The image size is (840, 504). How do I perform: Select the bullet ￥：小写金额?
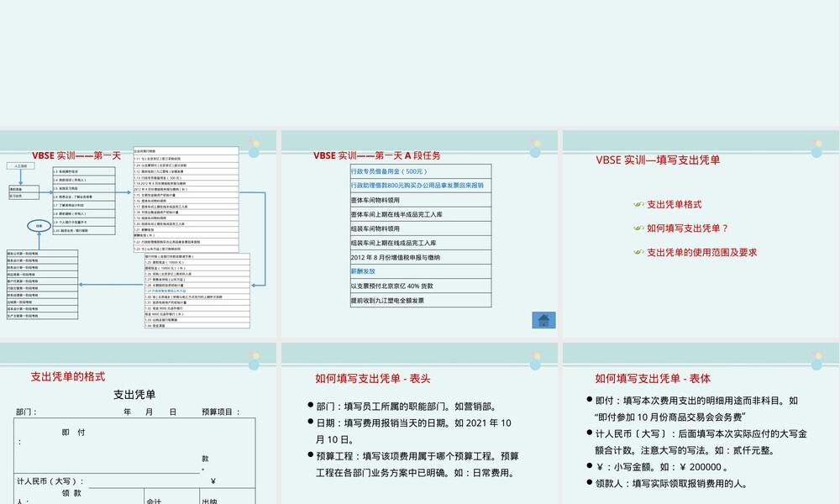[658, 467]
